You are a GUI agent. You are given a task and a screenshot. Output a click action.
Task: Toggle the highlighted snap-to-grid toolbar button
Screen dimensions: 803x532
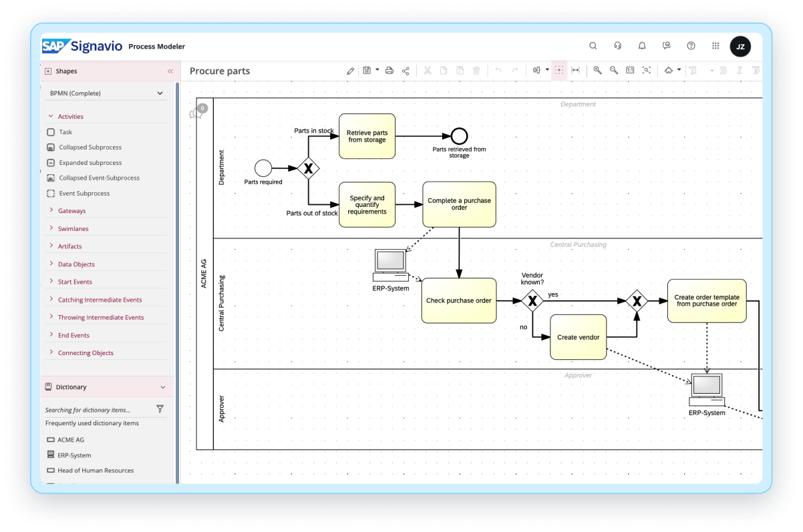559,70
